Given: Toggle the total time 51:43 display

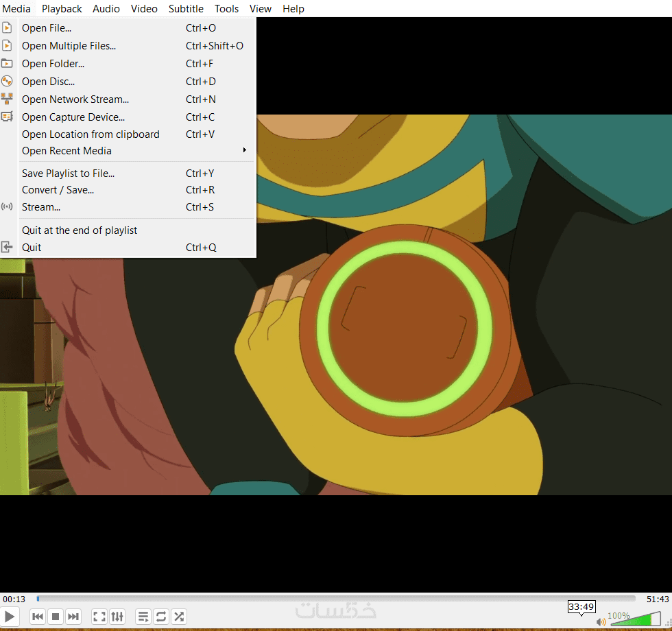Looking at the screenshot, I should tap(658, 599).
